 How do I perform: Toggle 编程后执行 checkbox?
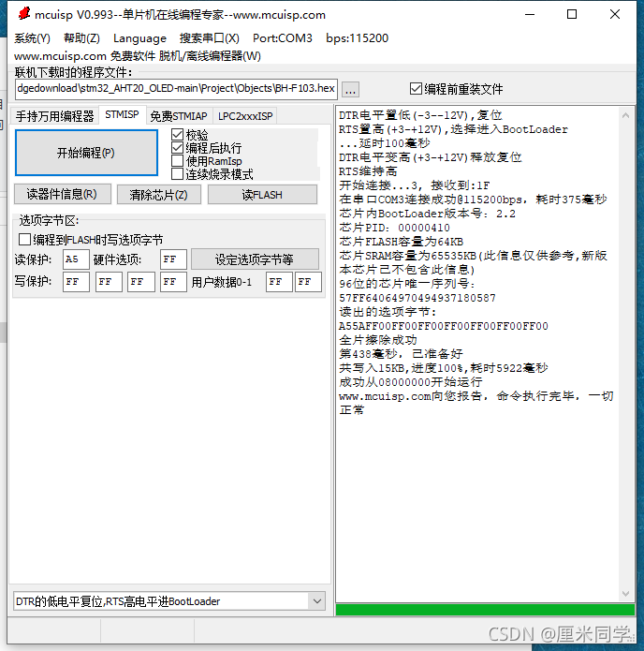[206, 148]
